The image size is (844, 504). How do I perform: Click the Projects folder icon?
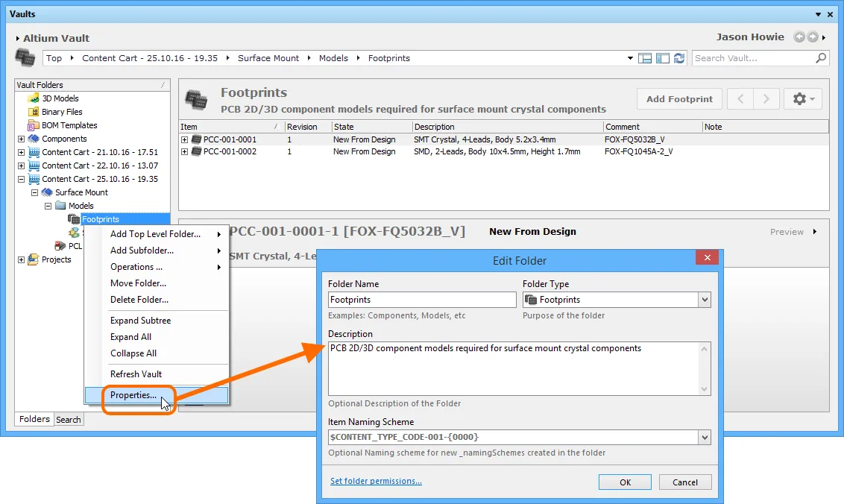pyautogui.click(x=34, y=259)
